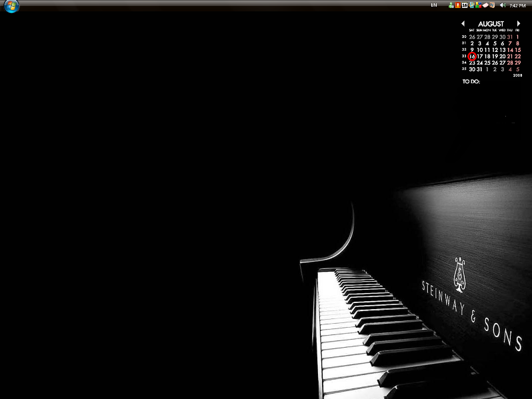Image resolution: width=532 pixels, height=399 pixels.
Task: Select date 9 in the calendar
Action: 472,50
